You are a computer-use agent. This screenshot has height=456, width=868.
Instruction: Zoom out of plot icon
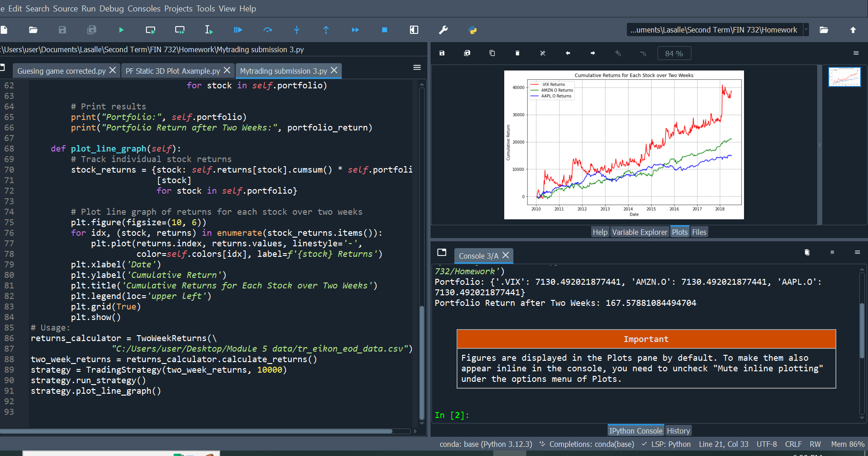click(643, 53)
